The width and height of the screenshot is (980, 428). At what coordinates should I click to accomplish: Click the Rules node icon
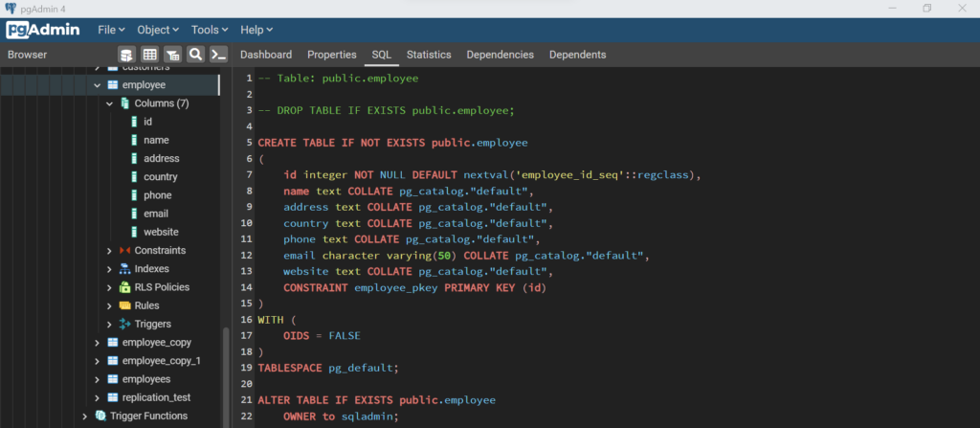coord(124,305)
